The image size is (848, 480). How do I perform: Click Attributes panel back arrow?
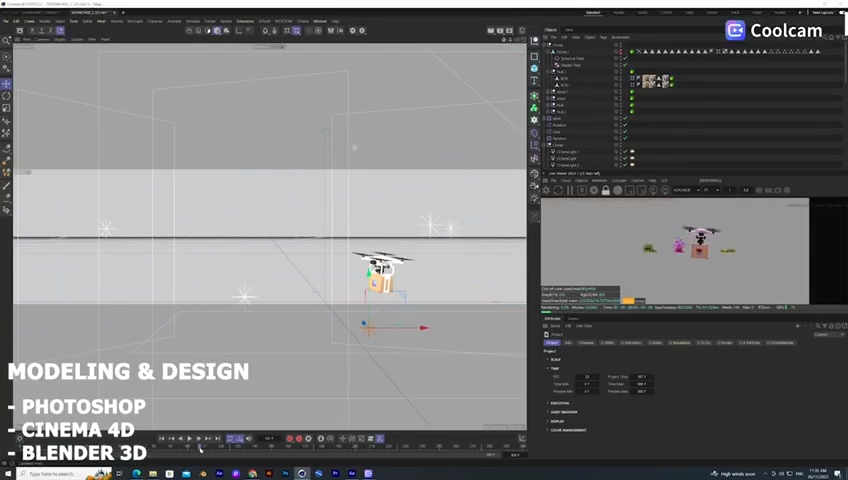click(798, 326)
